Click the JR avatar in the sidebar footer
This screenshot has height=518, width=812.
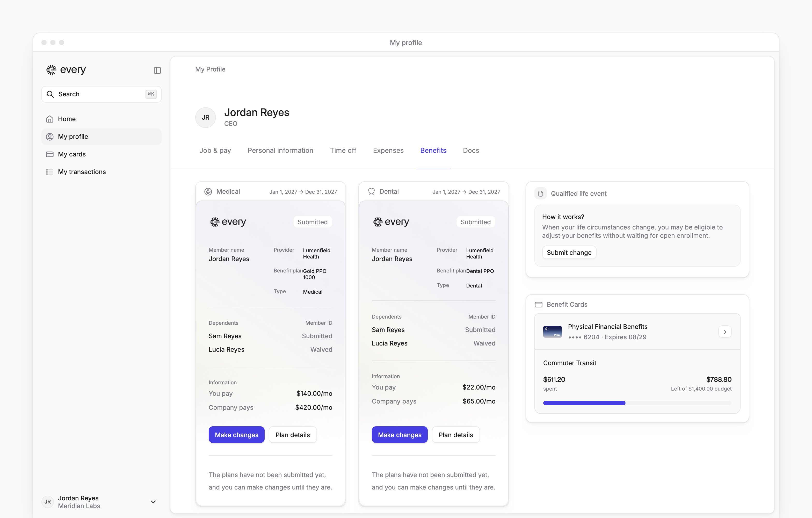[48, 502]
